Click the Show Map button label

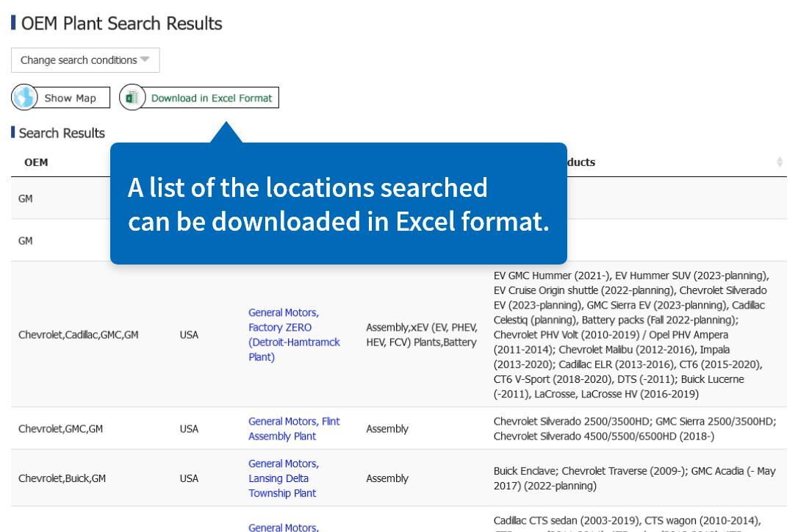tap(71, 98)
